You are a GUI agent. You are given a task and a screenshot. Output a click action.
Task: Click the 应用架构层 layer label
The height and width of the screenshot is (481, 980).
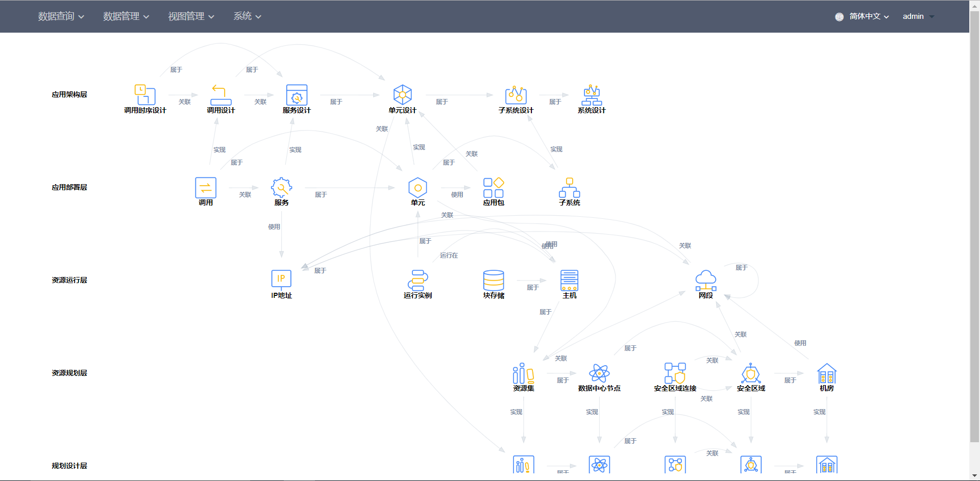(69, 94)
